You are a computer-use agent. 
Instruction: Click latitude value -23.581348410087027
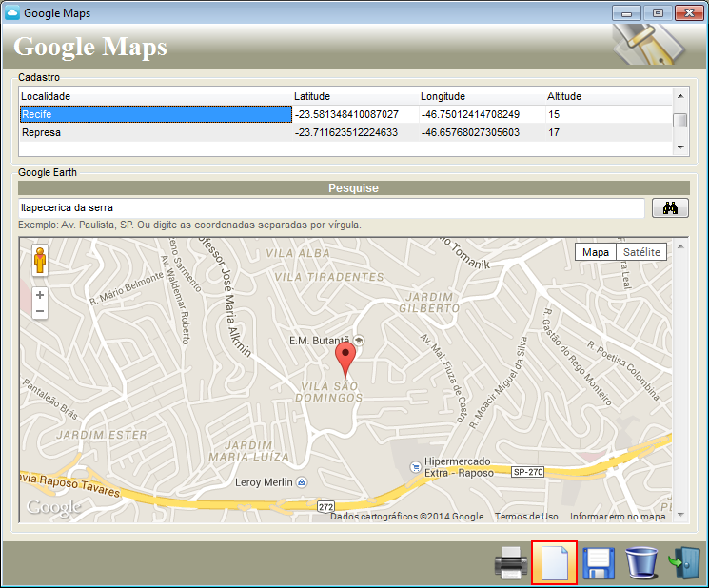[x=346, y=114]
